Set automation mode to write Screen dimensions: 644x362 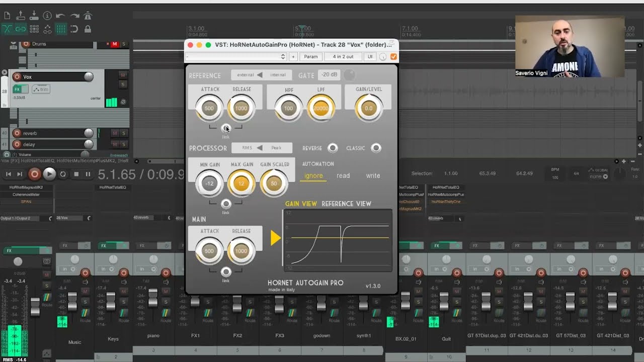pos(373,175)
